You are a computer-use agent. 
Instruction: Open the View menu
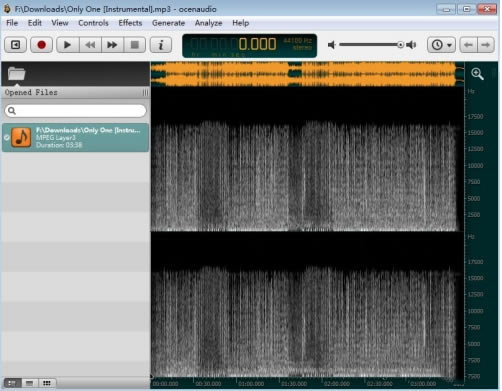[60, 23]
